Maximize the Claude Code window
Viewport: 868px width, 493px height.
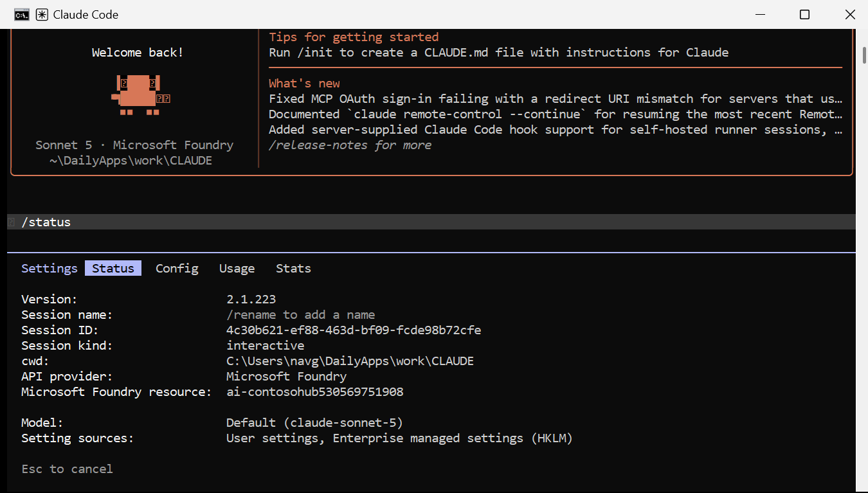804,14
